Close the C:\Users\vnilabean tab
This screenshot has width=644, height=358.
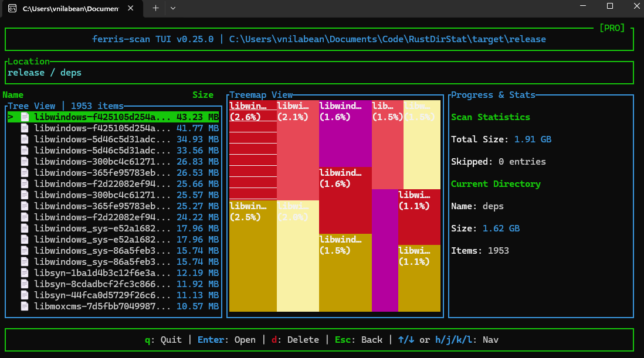pyautogui.click(x=131, y=8)
